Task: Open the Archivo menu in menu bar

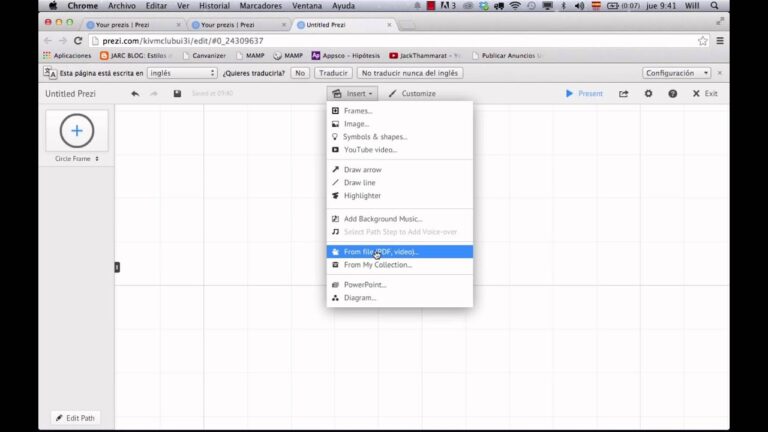Action: click(x=121, y=6)
